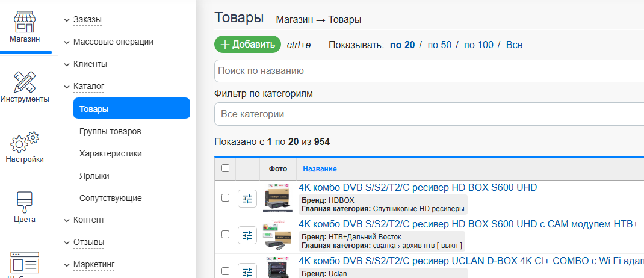Expand the Отзывы menu section
The height and width of the screenshot is (278, 644).
point(88,242)
